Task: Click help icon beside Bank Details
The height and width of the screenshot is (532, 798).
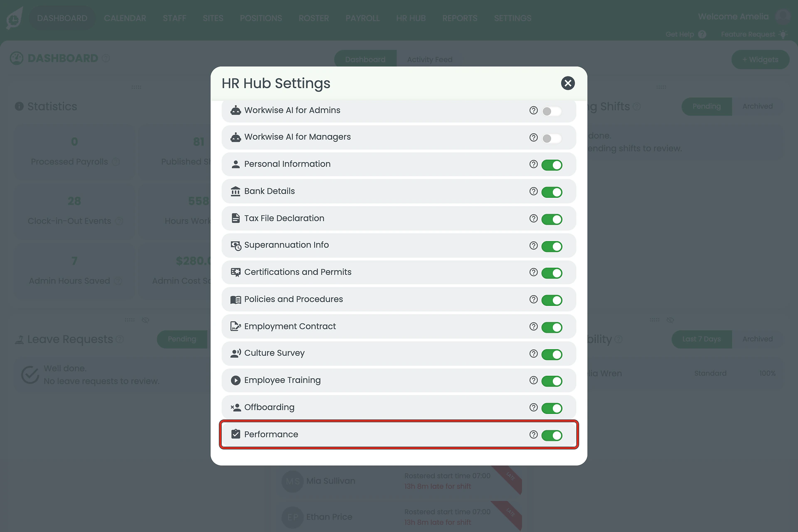Action: tap(534, 191)
